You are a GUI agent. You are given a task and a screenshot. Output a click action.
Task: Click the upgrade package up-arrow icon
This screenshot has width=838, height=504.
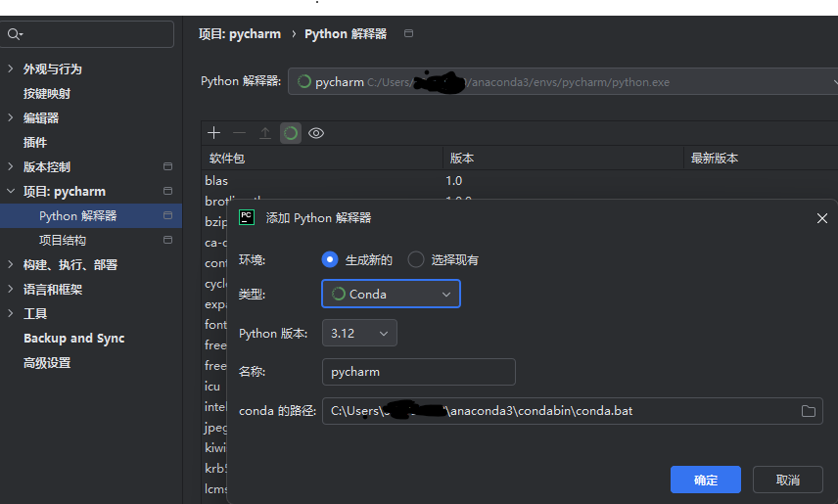[x=265, y=133]
